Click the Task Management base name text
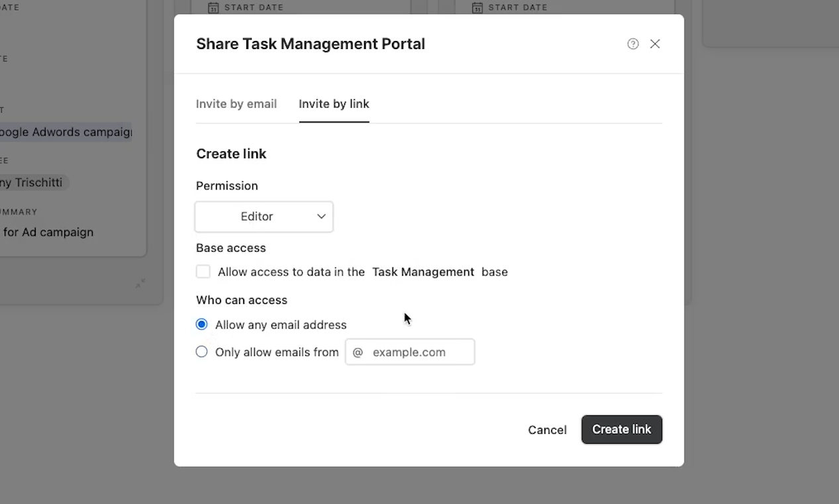The image size is (839, 504). click(423, 272)
